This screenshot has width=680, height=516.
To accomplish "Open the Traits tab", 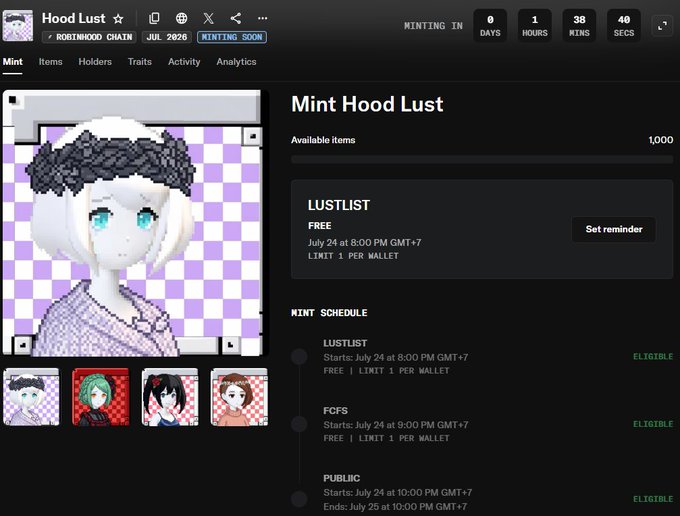I will pyautogui.click(x=140, y=62).
